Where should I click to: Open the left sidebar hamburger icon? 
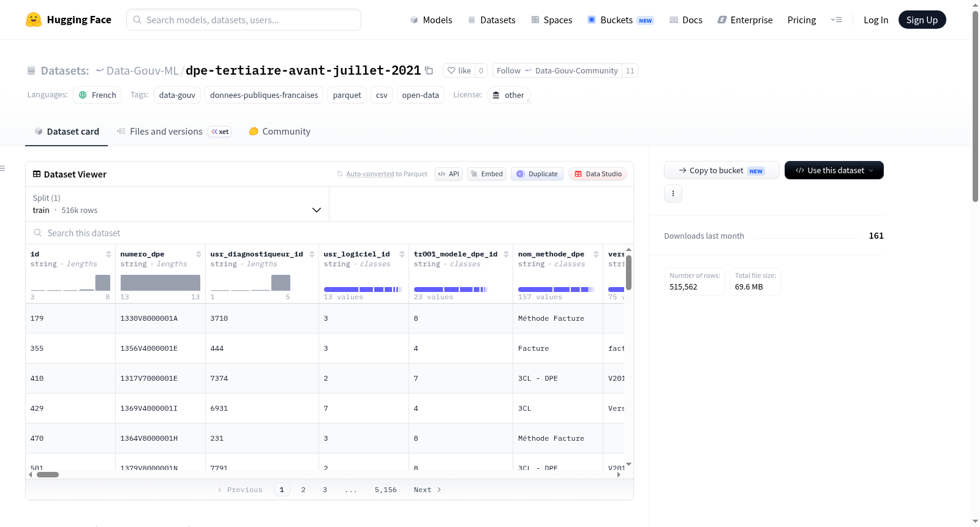tap(2, 168)
